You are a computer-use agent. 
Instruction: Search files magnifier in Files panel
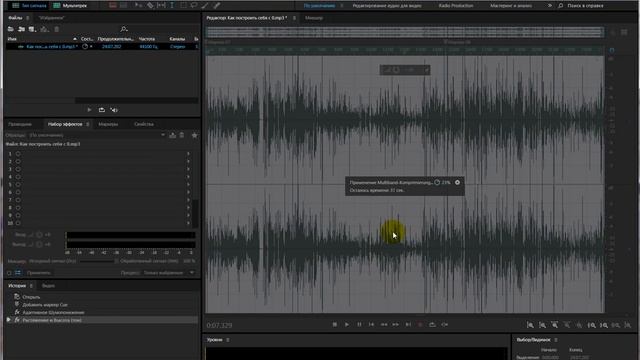[124, 29]
